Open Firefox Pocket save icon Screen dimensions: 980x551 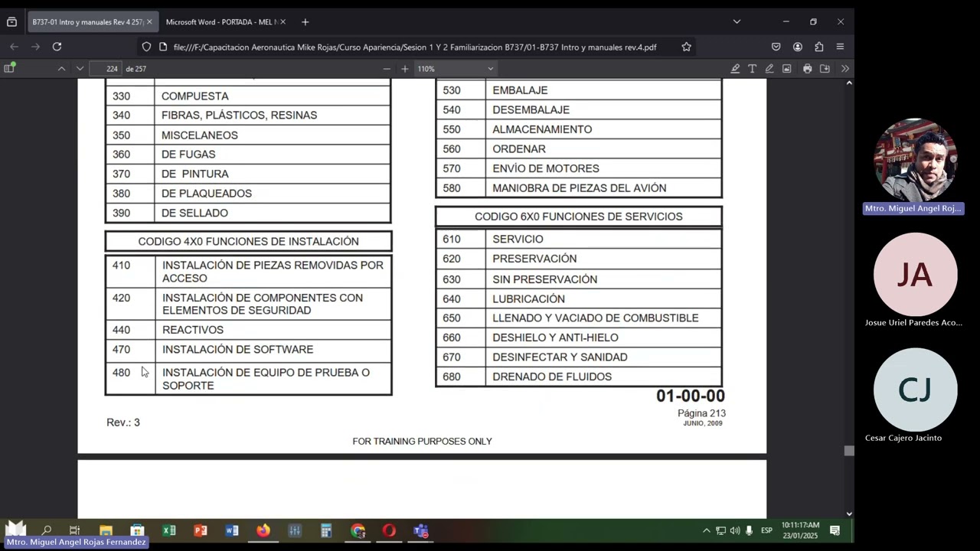(x=776, y=47)
